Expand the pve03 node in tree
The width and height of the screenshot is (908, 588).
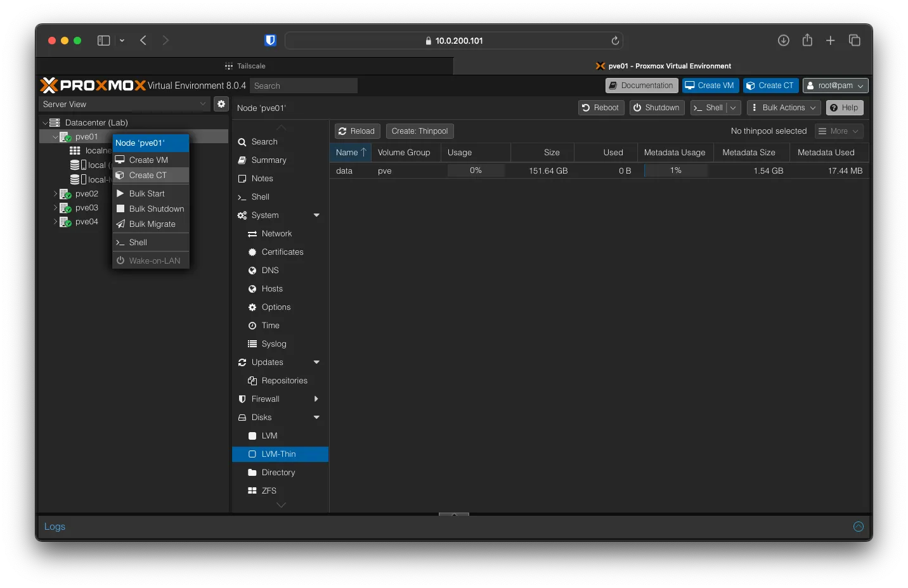(55, 208)
